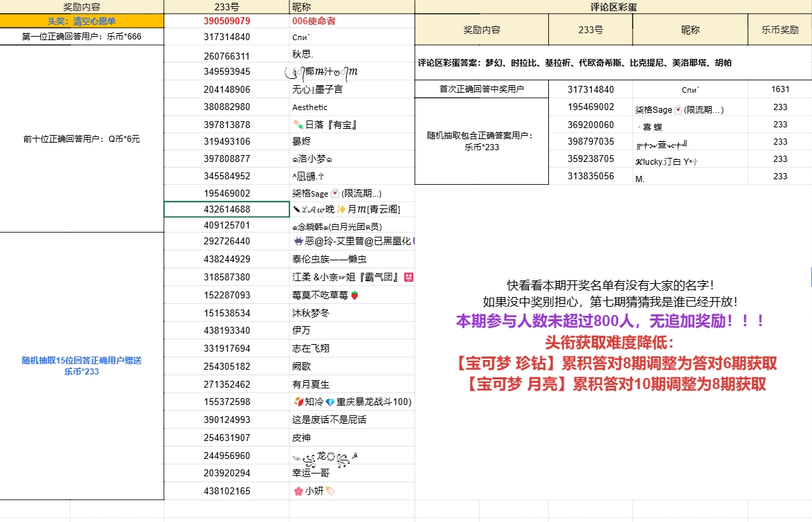Click the ID cell 317314840 in the main list
This screenshot has height=522, width=812.
tap(227, 37)
